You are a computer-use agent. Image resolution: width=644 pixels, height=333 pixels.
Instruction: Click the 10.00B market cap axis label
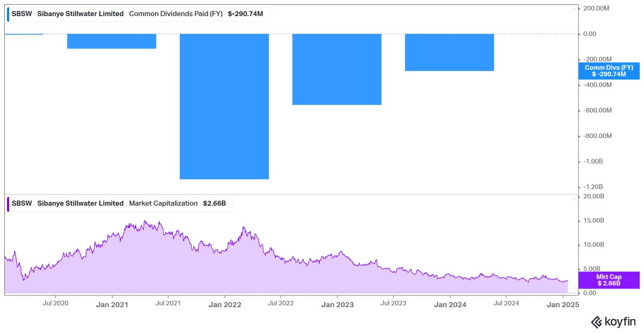click(x=594, y=245)
